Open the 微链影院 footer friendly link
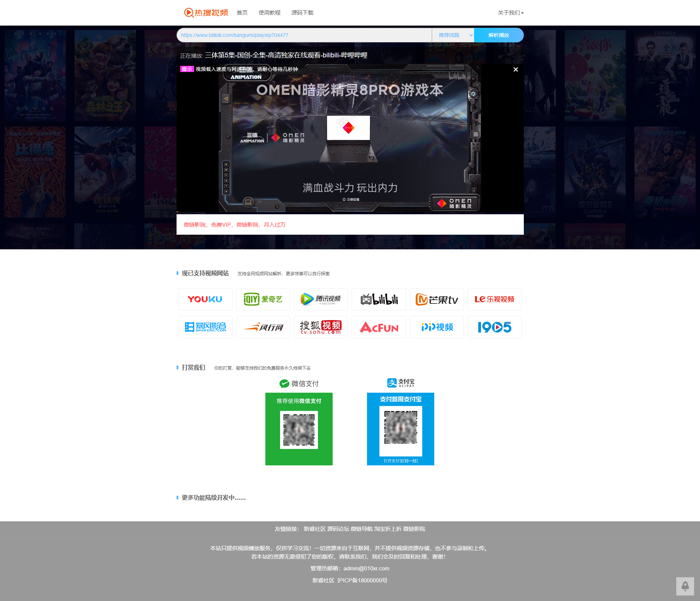 click(x=414, y=529)
